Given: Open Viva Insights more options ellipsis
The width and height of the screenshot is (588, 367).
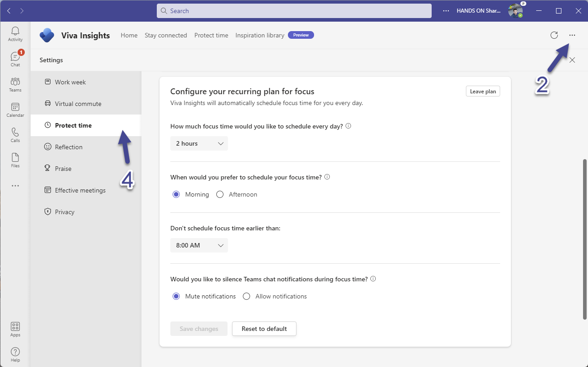Looking at the screenshot, I should (x=572, y=35).
